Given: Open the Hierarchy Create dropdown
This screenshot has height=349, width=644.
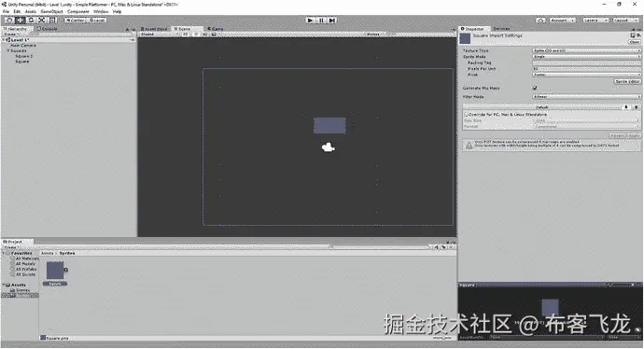Looking at the screenshot, I should coord(10,35).
